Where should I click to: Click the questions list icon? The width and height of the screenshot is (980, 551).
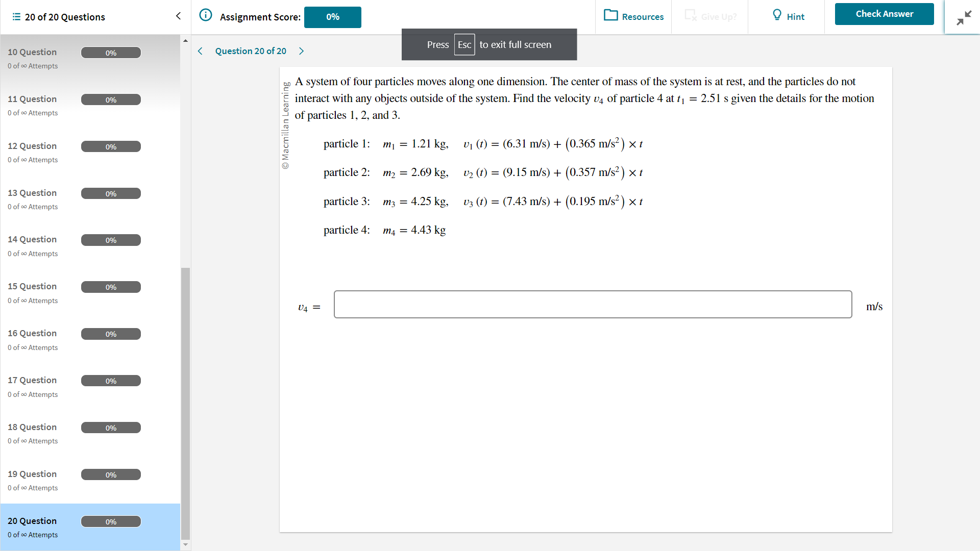[16, 17]
